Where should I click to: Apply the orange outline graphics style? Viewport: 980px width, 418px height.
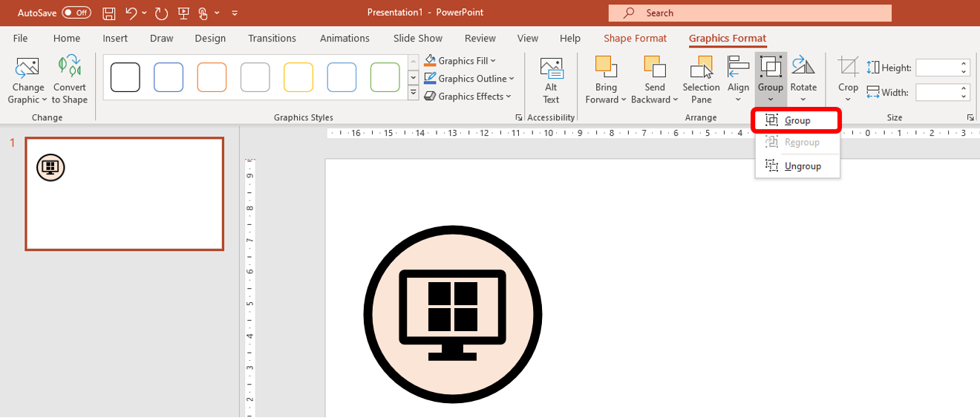212,77
